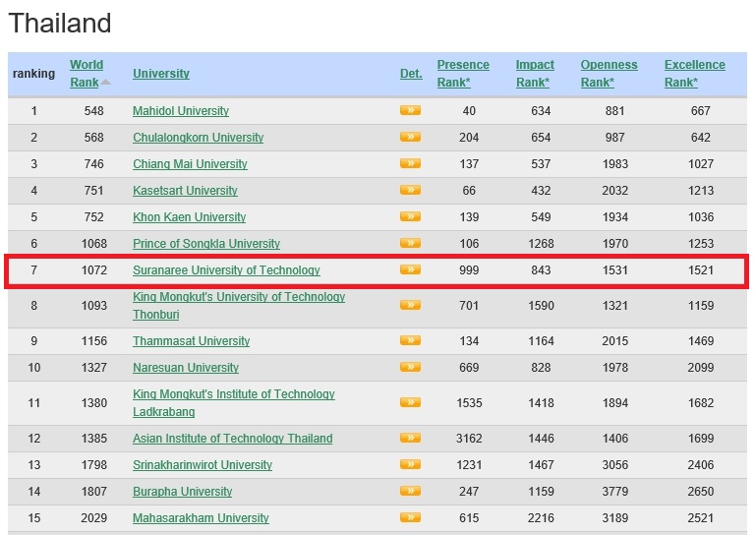This screenshot has width=756, height=535.
Task: Open details icon for Prince of Songkla University
Action: click(x=410, y=243)
